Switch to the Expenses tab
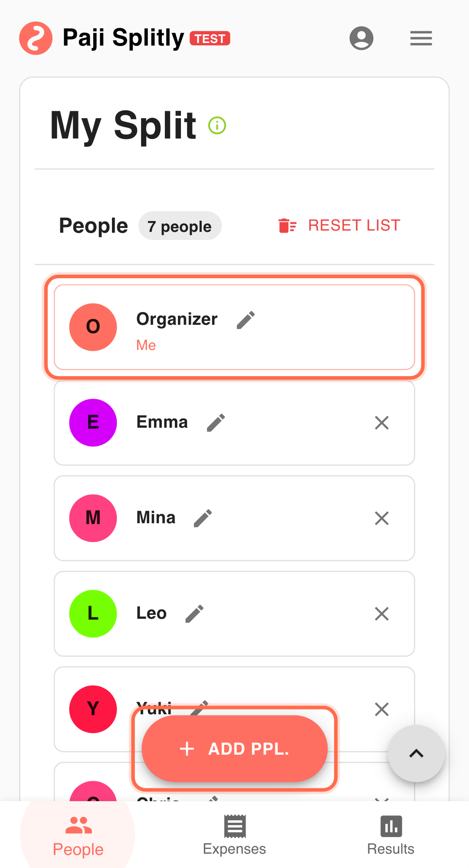This screenshot has width=469, height=868. (x=234, y=835)
